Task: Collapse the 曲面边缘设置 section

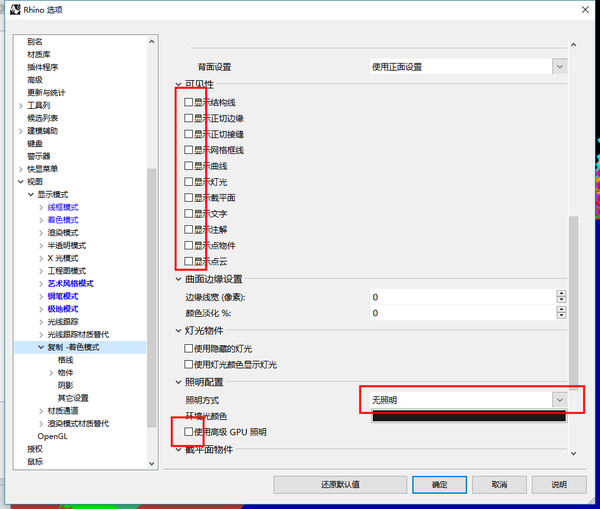Action: pyautogui.click(x=178, y=279)
